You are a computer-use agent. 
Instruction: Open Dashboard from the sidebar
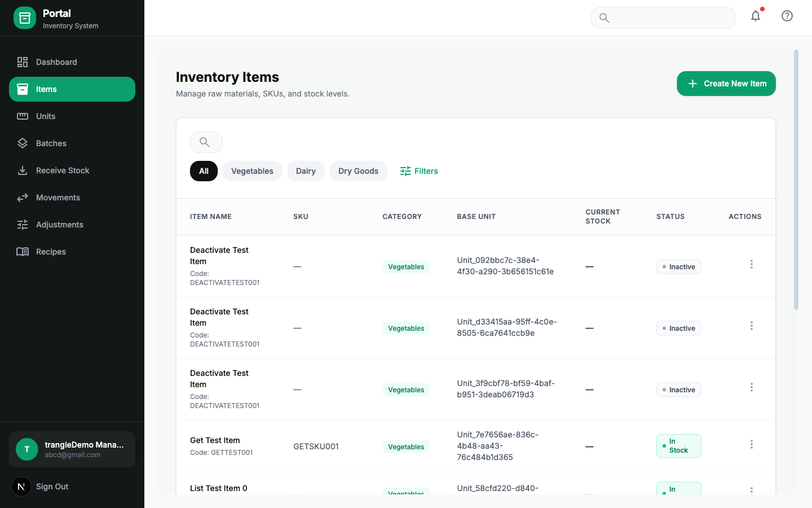[72, 62]
